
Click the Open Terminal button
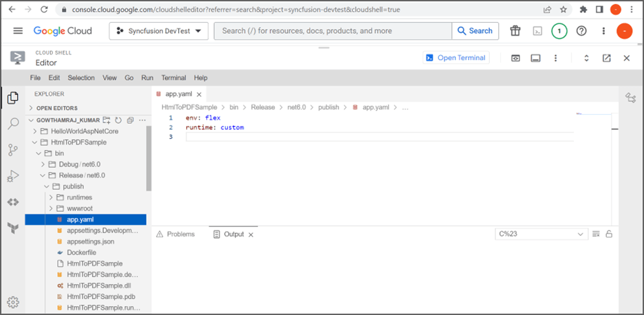pos(456,58)
